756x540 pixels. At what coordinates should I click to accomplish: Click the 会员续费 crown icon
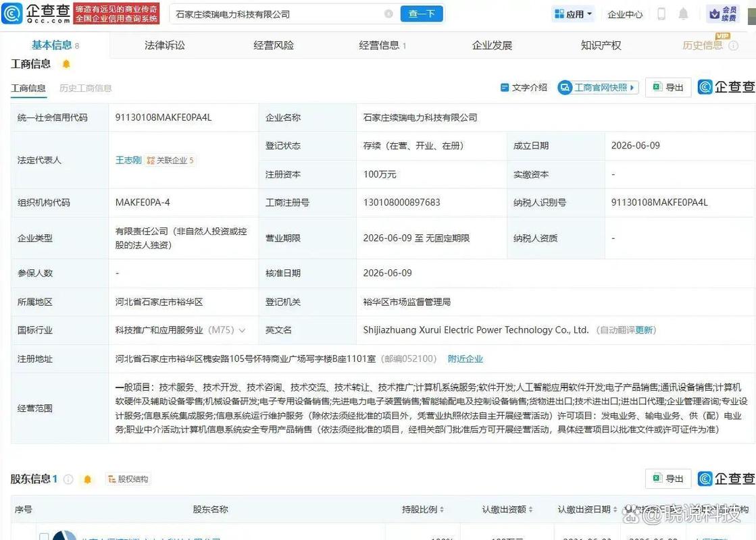coord(723,13)
